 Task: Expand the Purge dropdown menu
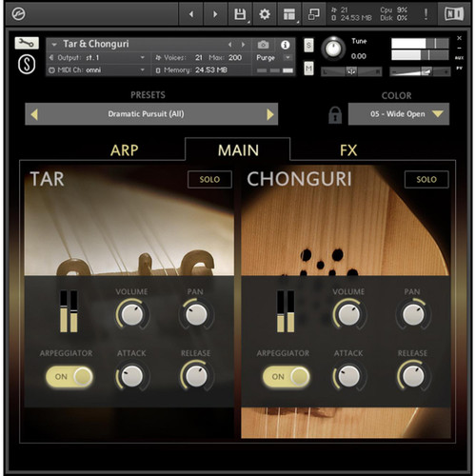288,58
